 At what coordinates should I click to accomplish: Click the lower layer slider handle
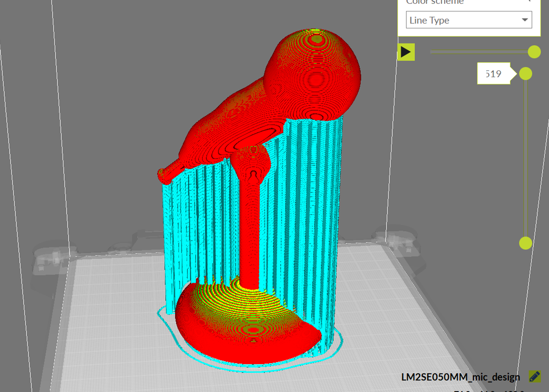[525, 243]
